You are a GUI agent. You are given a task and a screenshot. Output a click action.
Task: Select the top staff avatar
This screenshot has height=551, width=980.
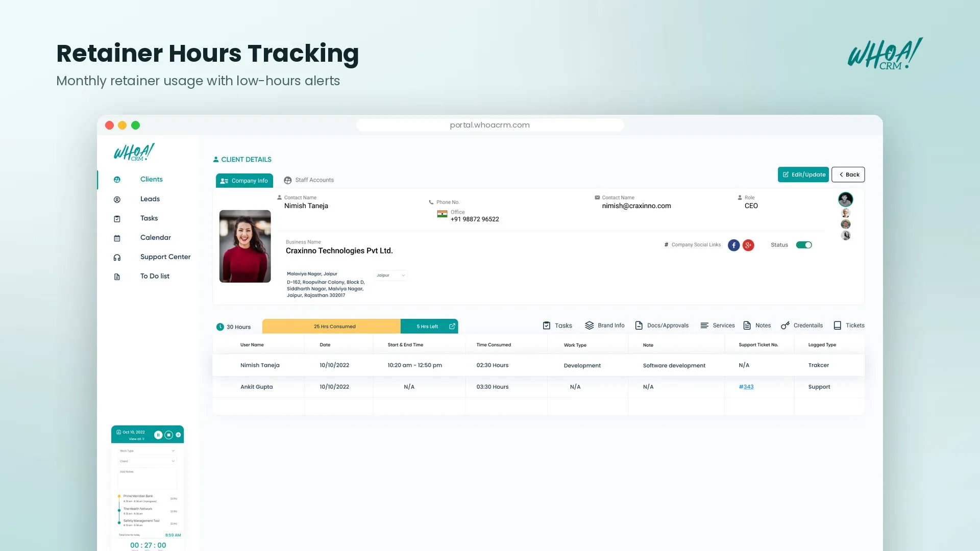click(x=845, y=199)
